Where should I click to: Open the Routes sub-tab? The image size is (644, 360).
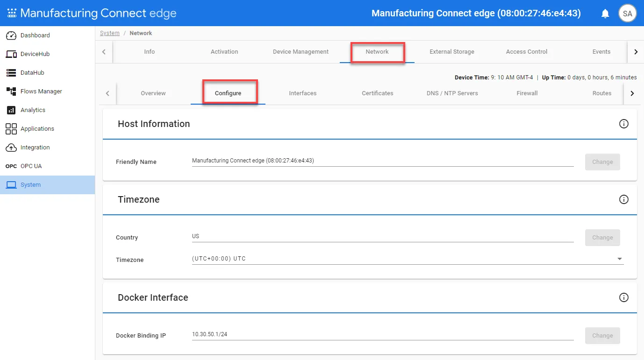(602, 93)
